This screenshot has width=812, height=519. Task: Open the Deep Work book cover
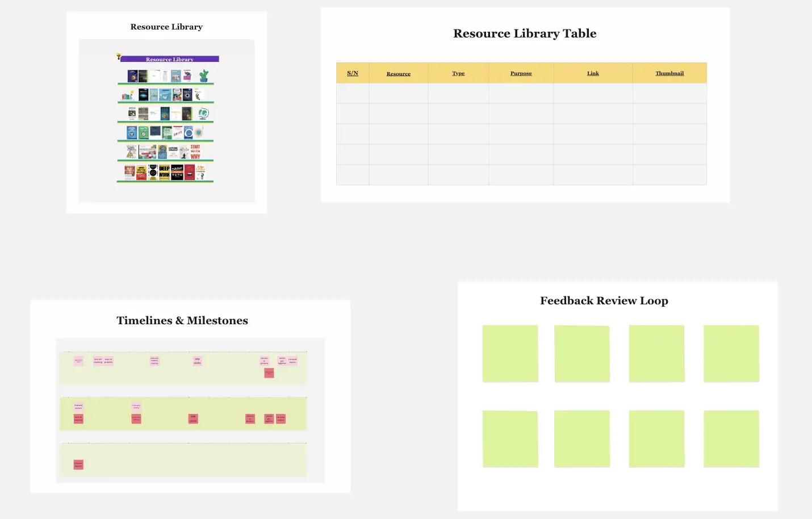164,172
